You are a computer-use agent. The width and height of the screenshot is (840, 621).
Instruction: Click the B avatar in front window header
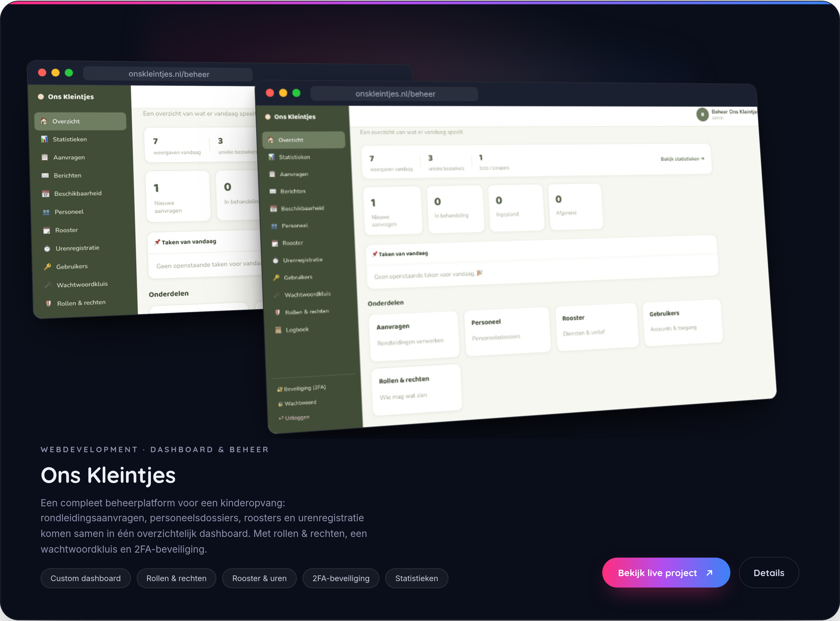point(702,114)
